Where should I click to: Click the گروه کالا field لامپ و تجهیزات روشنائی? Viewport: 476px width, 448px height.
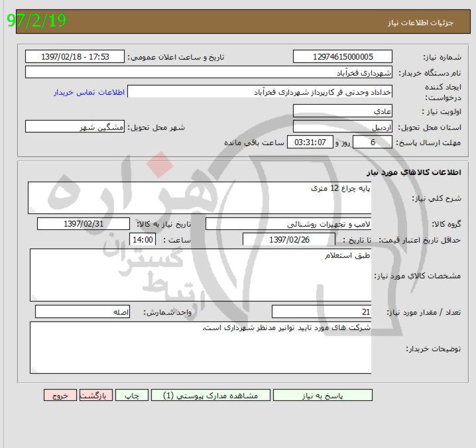click(288, 224)
